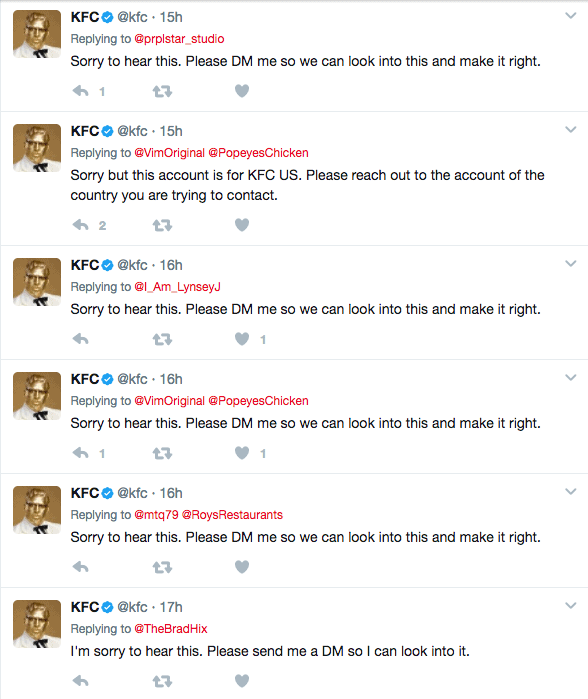The height and width of the screenshot is (699, 588).
Task: Click the @I_Am_LynseyJ mention
Action: pyautogui.click(x=177, y=287)
